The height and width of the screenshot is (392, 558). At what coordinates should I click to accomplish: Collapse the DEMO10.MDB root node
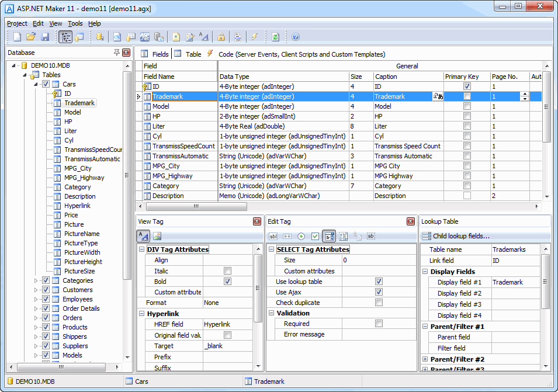pos(13,66)
